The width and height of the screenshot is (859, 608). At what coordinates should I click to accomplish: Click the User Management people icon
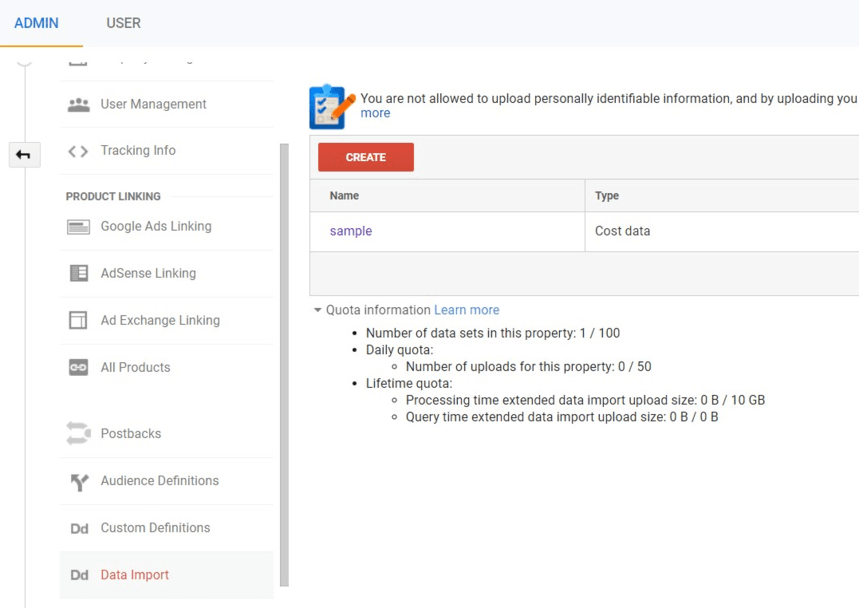coord(78,105)
